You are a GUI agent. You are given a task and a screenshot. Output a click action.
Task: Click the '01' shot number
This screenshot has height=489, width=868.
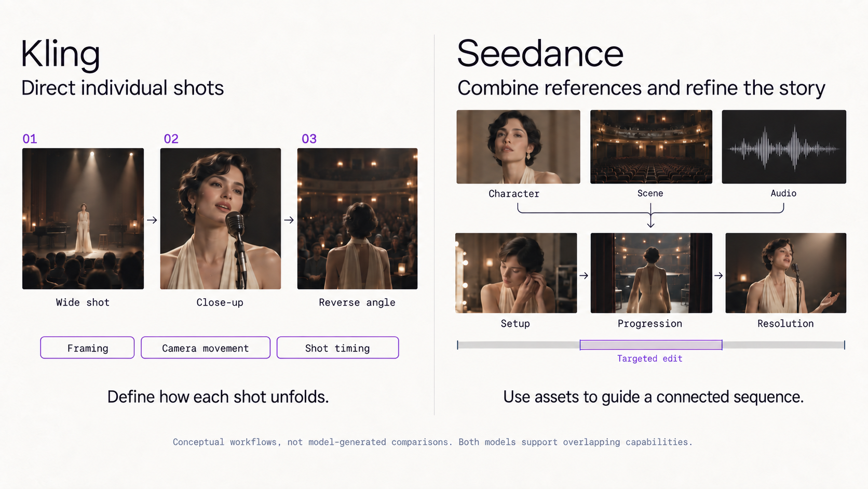(30, 139)
